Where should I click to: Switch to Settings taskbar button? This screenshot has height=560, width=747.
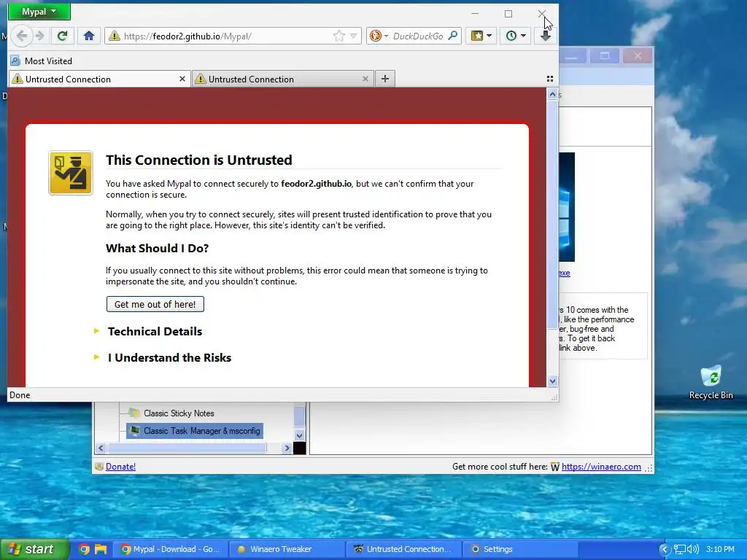click(519, 549)
